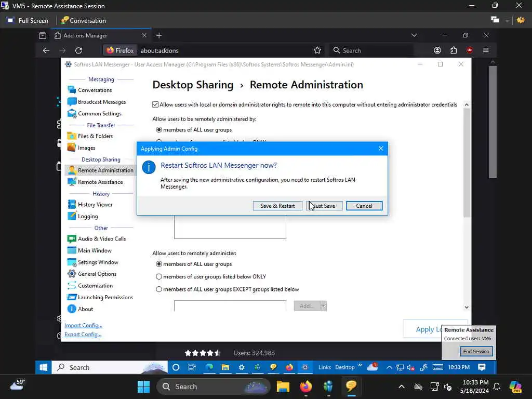Click Save & Restart in the dialog
Screen dimensions: 532x399
[277, 206]
